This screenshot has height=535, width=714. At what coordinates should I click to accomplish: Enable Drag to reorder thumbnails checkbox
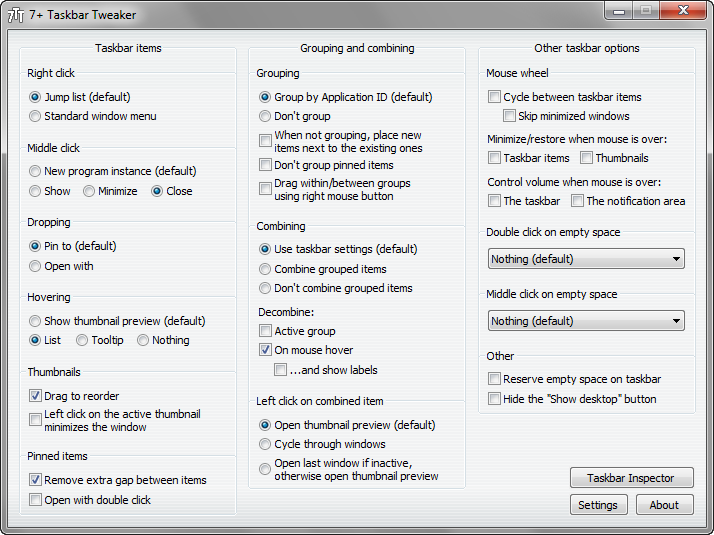tap(36, 396)
